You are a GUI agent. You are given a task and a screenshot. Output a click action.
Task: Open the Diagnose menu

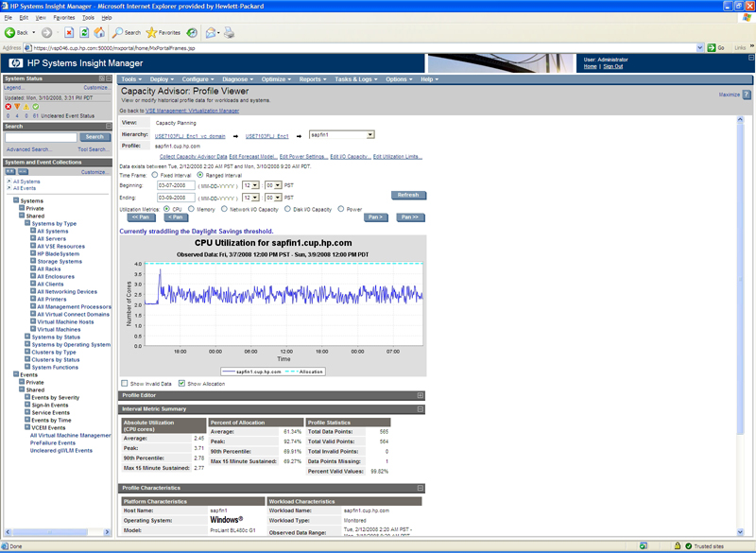pos(238,79)
